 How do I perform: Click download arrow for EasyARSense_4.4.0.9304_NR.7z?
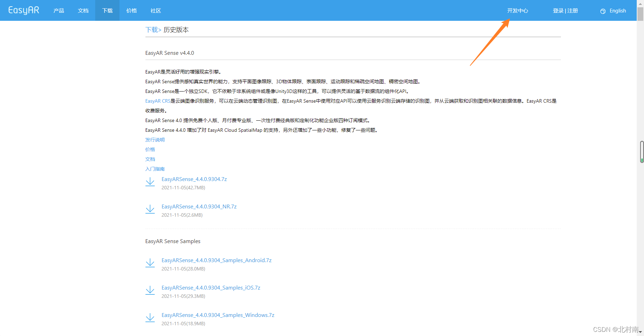pos(150,209)
